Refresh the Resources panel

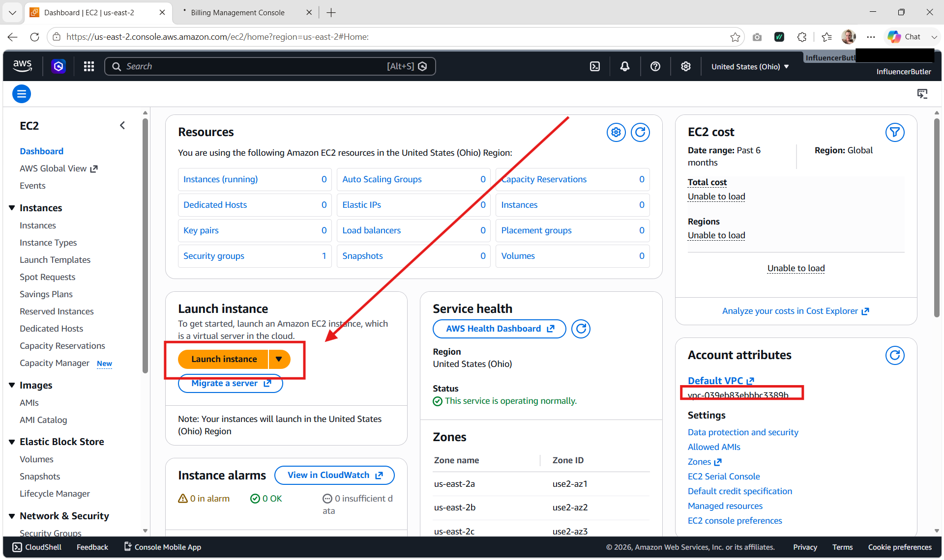tap(640, 132)
